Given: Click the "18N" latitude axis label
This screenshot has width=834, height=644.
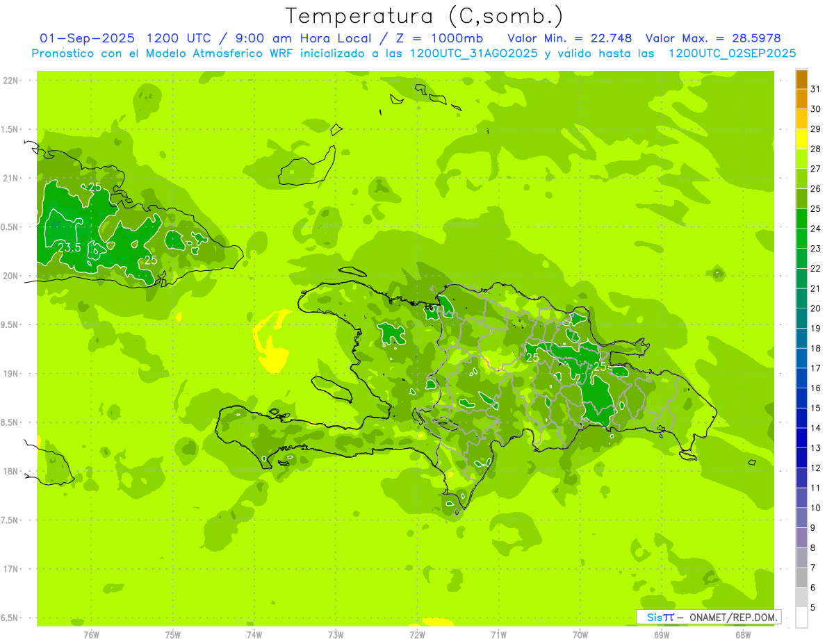Looking at the screenshot, I should (x=10, y=471).
